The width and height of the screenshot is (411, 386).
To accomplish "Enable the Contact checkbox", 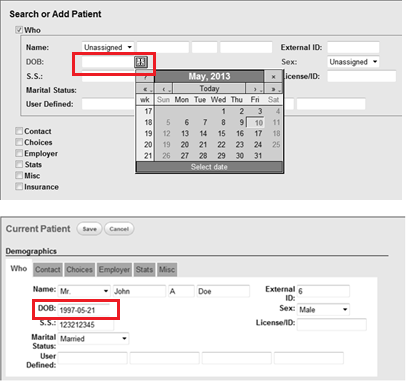I will click(19, 131).
